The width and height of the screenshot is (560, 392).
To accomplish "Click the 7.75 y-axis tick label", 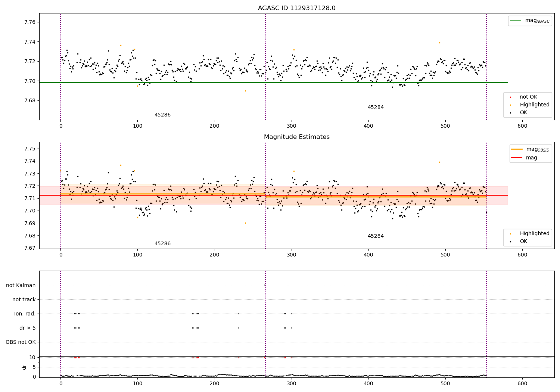I will (29, 149).
